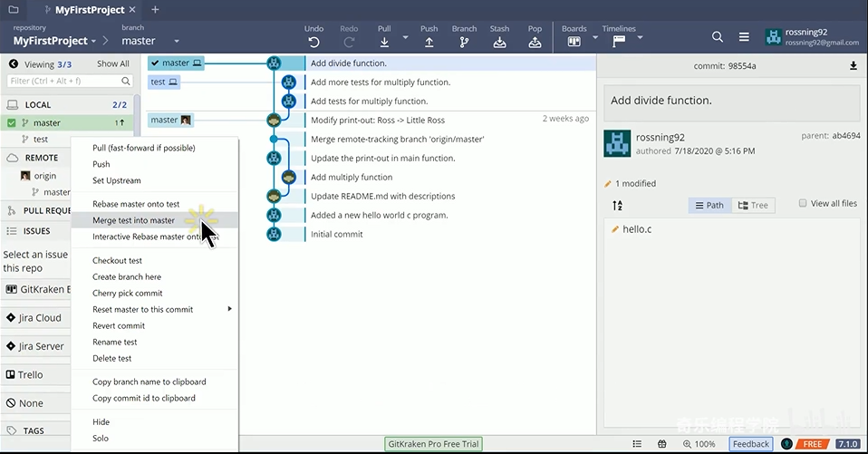Switch the file view to Tree
Screen dimensions: 868x454
coord(753,206)
